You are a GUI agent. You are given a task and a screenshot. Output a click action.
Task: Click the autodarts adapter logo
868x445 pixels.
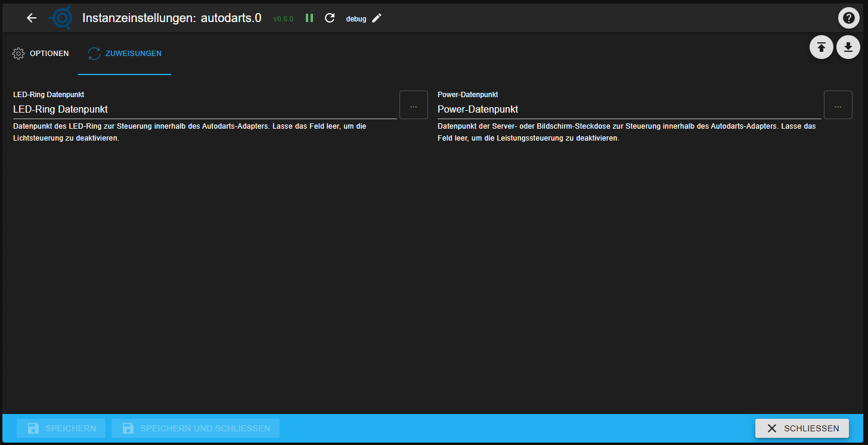click(x=60, y=18)
